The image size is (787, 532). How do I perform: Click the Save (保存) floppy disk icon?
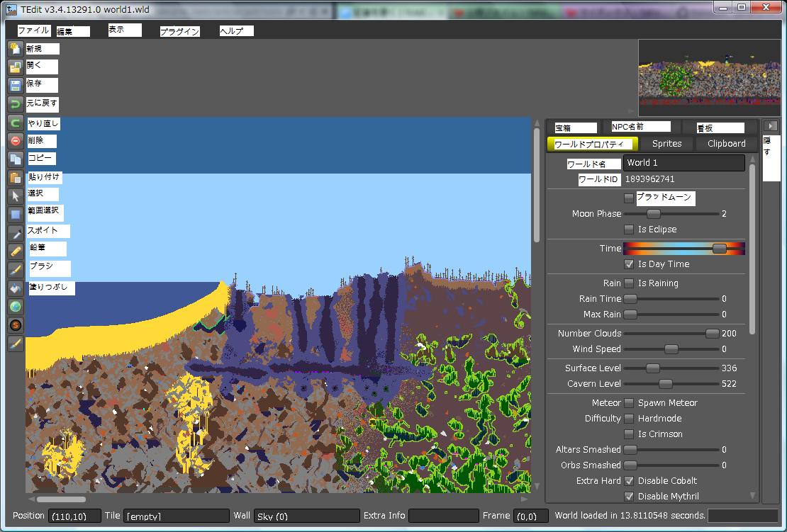15,85
